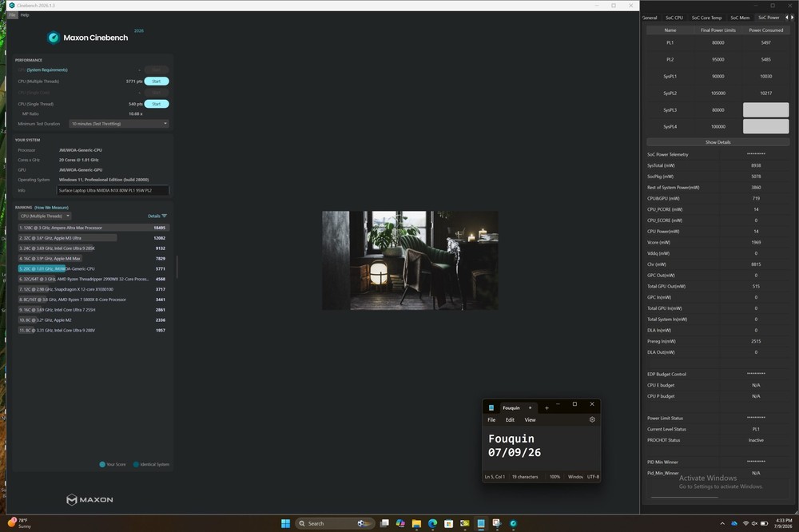Open File Explorer from the taskbar
Screen dimensions: 799x532
[416, 523]
